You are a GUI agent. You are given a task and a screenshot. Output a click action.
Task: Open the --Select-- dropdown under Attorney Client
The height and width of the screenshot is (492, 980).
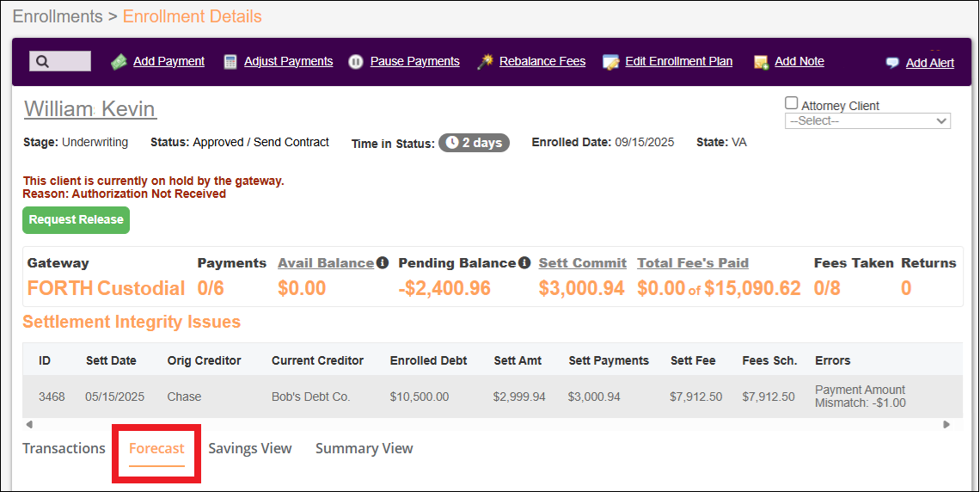(x=867, y=120)
